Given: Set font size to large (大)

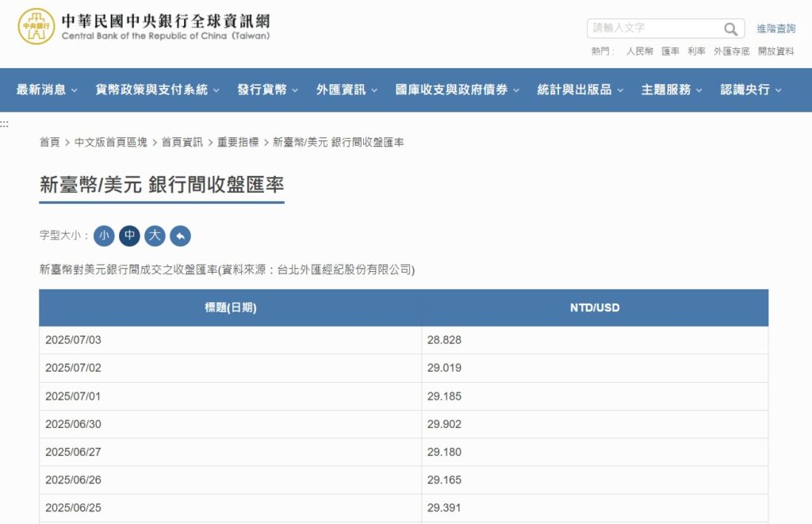Looking at the screenshot, I should 155,236.
